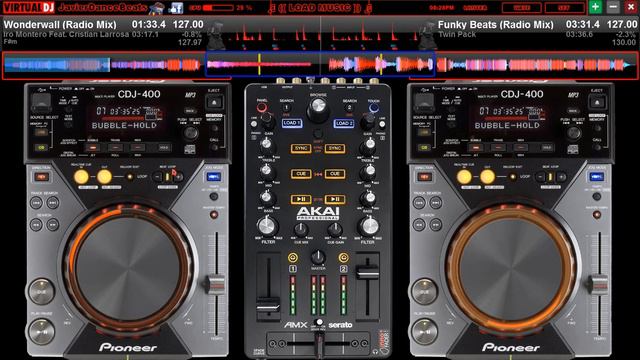Click SEARCH 1 button on the mixer
Image resolution: width=640 pixels, height=360 pixels.
coord(286,108)
